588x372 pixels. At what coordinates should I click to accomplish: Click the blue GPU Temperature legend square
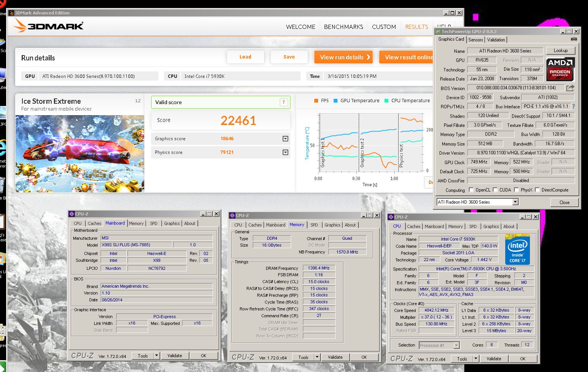tap(336, 101)
